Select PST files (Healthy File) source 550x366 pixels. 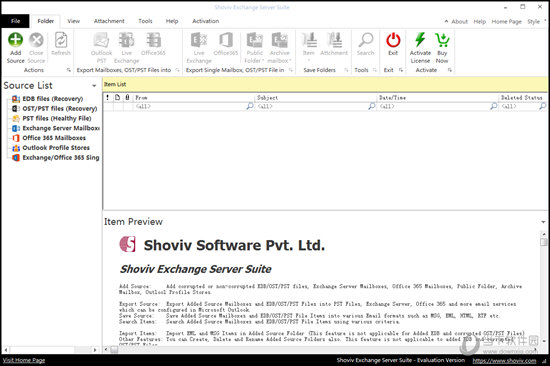pos(57,118)
